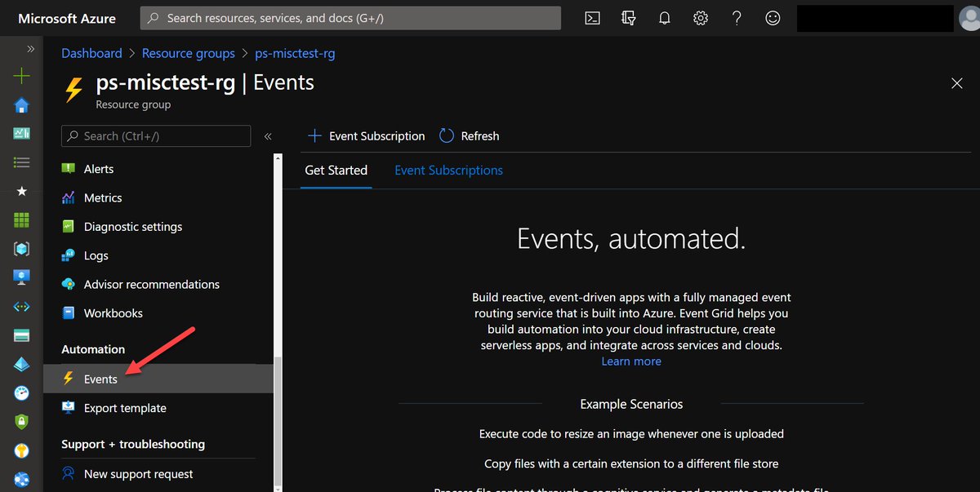
Task: Open the yellow key icon in left rail
Action: 22,450
